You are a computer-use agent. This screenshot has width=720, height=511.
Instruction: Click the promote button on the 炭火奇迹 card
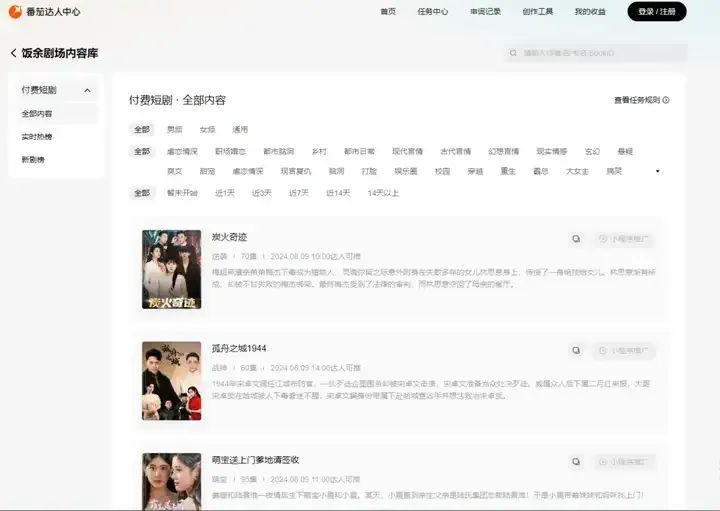click(624, 239)
